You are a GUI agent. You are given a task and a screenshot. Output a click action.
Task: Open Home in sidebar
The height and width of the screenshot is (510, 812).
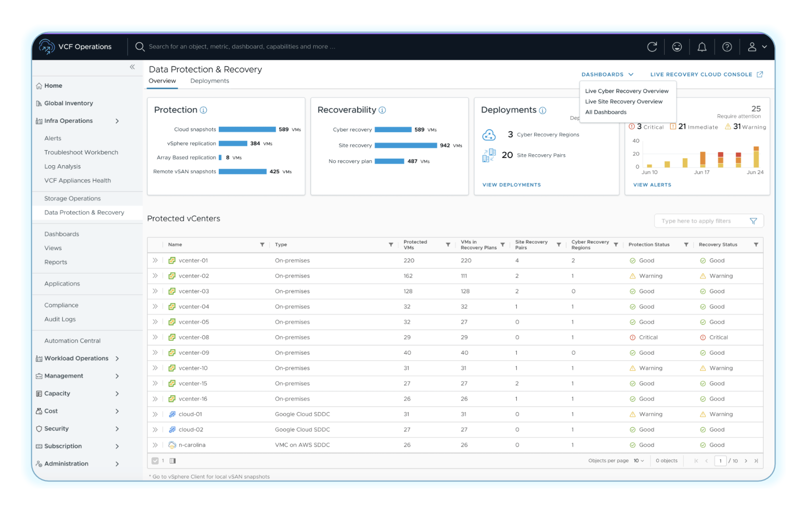click(53, 86)
